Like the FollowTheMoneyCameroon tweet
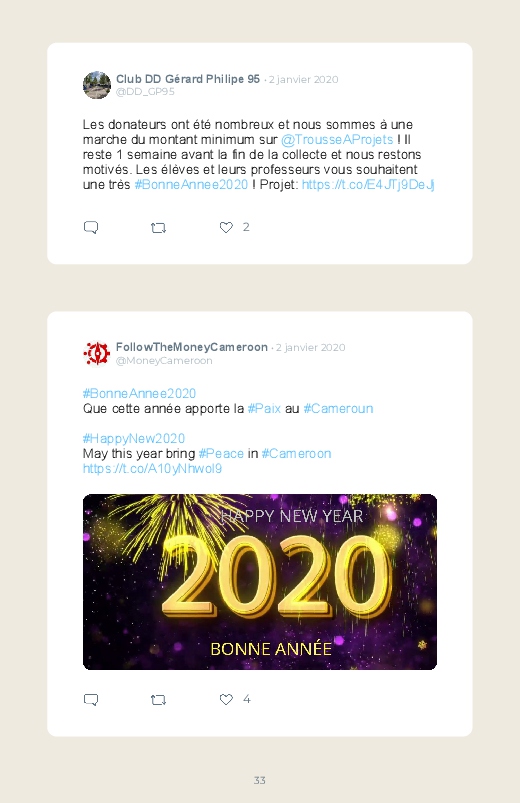 pos(226,699)
